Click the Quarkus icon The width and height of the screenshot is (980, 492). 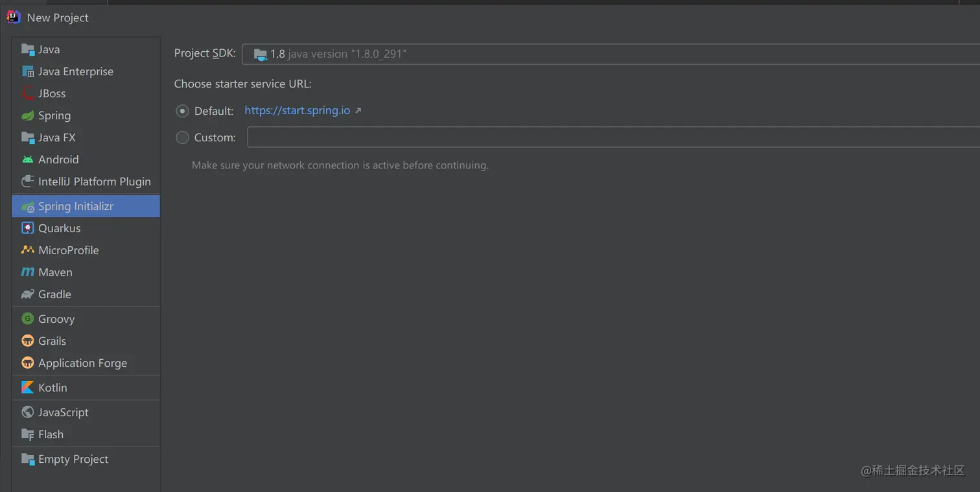tap(28, 228)
